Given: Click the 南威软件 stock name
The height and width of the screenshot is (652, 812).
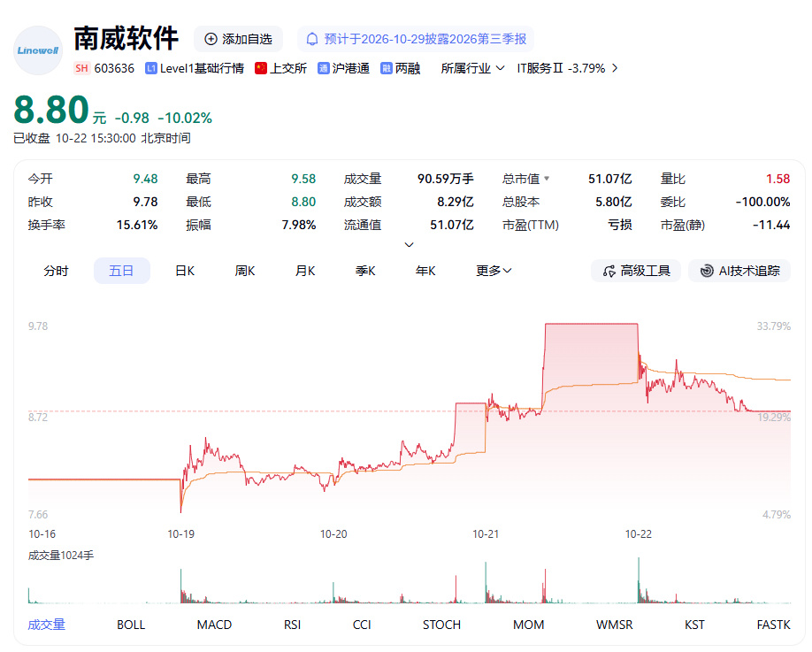Looking at the screenshot, I should [126, 38].
